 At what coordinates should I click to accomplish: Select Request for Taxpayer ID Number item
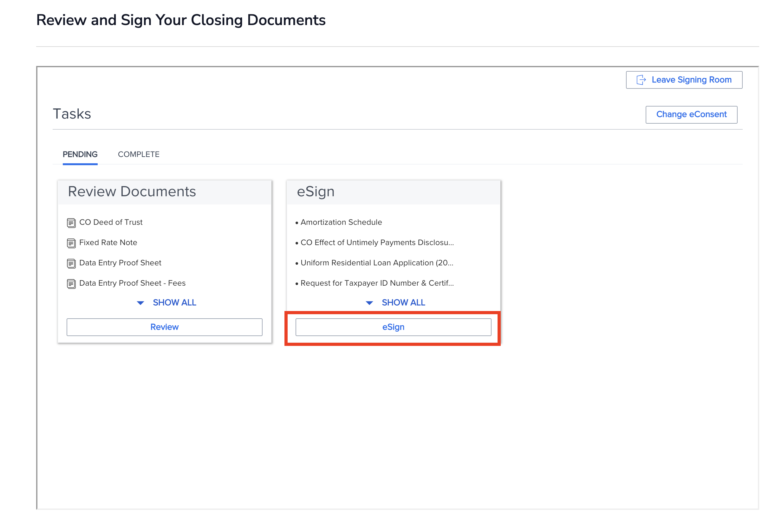pyautogui.click(x=376, y=283)
